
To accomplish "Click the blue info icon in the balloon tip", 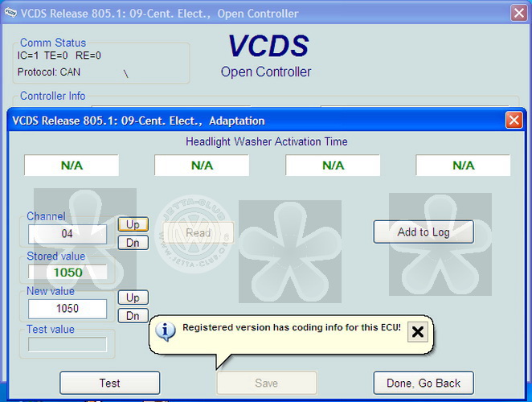I will [x=166, y=330].
